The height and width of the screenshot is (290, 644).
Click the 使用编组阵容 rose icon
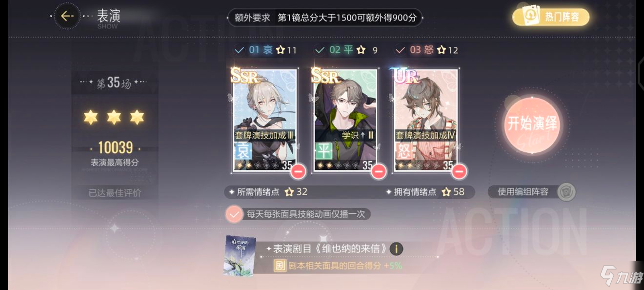click(566, 192)
